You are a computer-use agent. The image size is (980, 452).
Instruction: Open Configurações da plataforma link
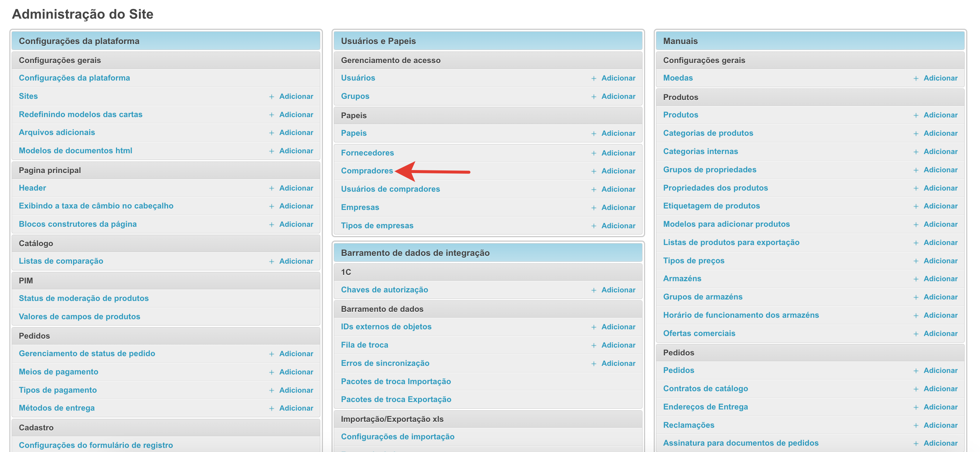[74, 78]
